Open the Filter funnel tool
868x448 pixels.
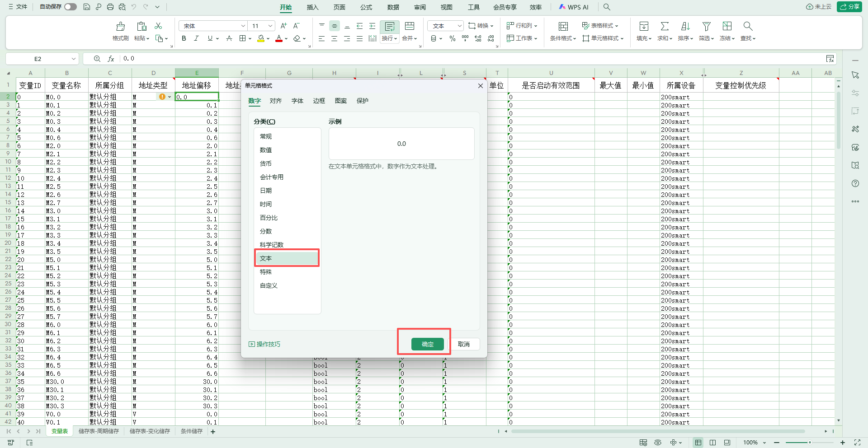[706, 26]
